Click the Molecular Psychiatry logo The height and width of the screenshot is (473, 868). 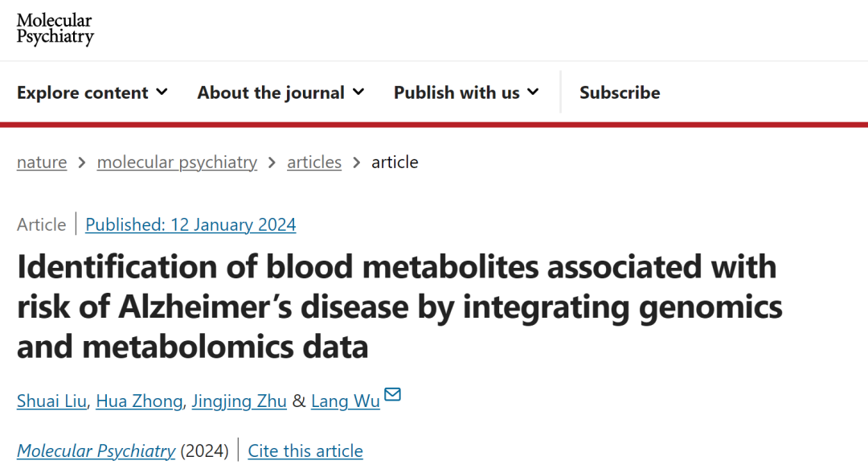[x=55, y=29]
